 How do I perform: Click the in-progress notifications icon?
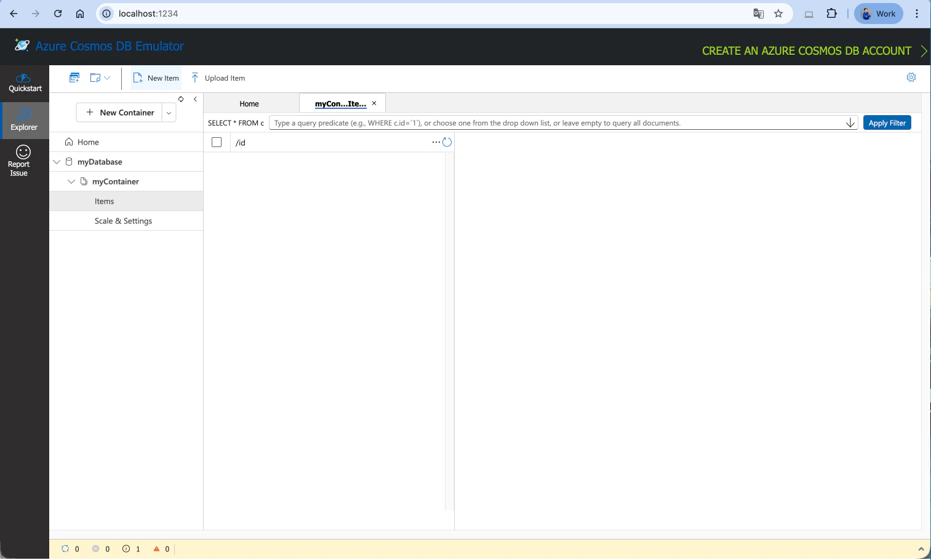coord(65,549)
